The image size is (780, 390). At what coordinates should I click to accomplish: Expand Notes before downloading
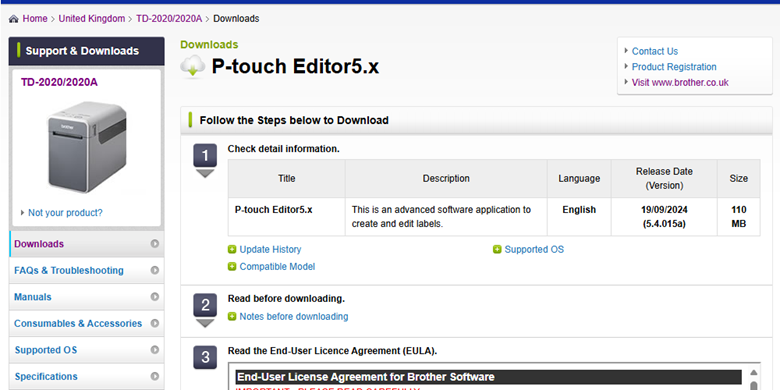[293, 316]
